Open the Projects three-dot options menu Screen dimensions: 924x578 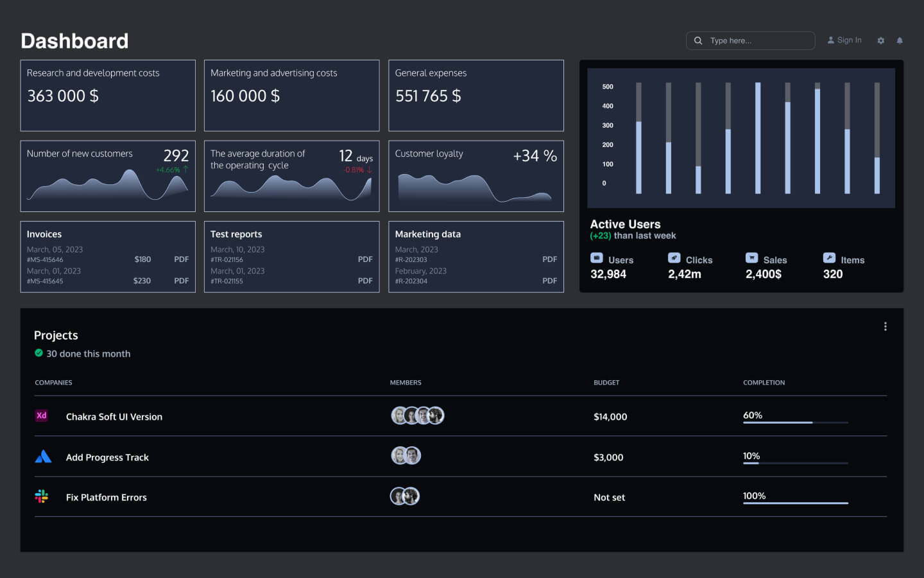886,326
